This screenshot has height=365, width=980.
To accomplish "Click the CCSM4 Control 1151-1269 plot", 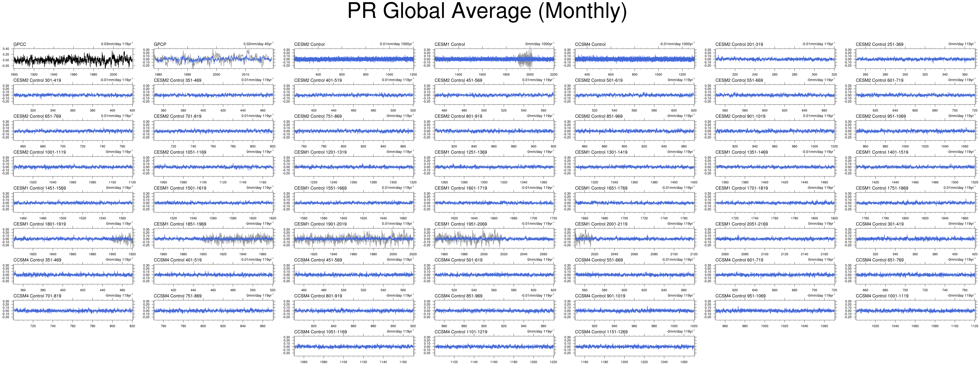I will [634, 346].
